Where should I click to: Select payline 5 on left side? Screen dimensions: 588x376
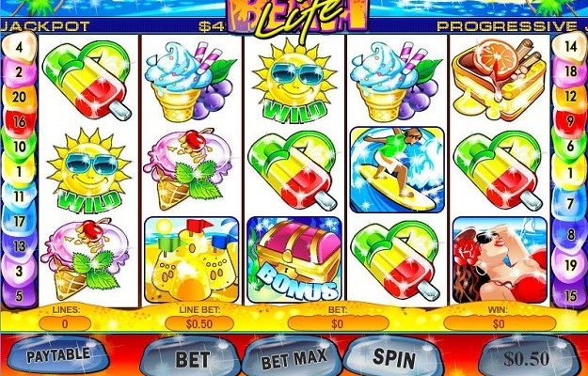click(19, 295)
